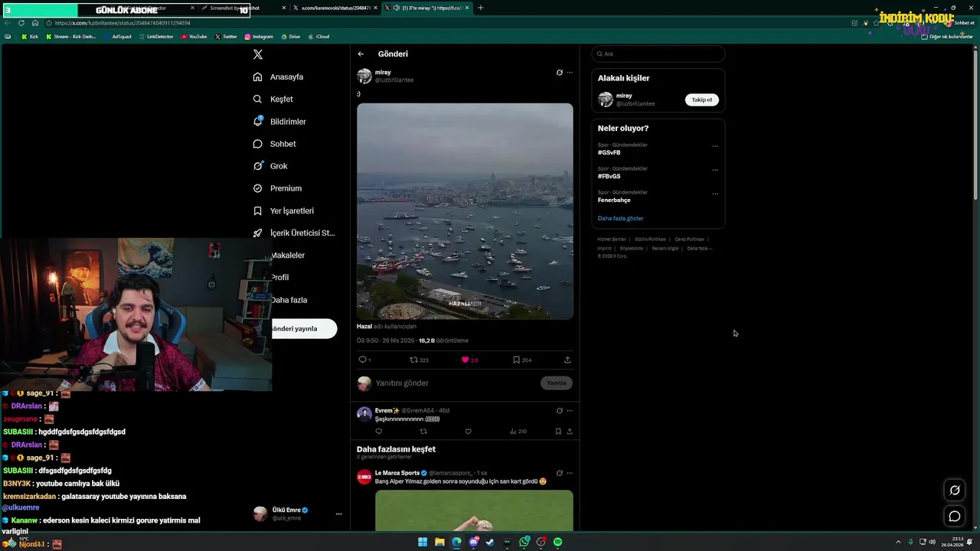This screenshot has height=551, width=980.
Task: Bookmark Evrem's comment
Action: pos(558,432)
